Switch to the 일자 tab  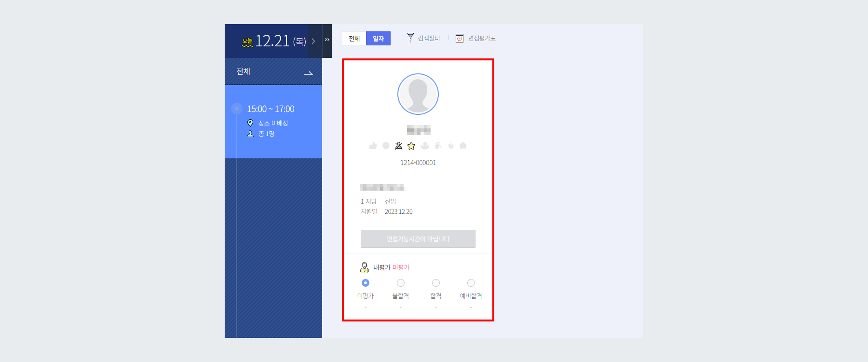pos(379,39)
